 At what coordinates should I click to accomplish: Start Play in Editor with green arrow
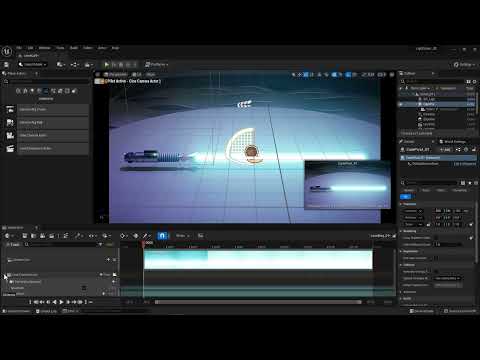(x=106, y=64)
